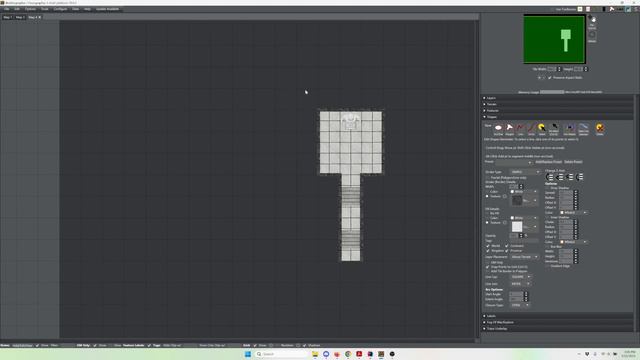Toggle the Continent view-level checkbox

(507, 246)
